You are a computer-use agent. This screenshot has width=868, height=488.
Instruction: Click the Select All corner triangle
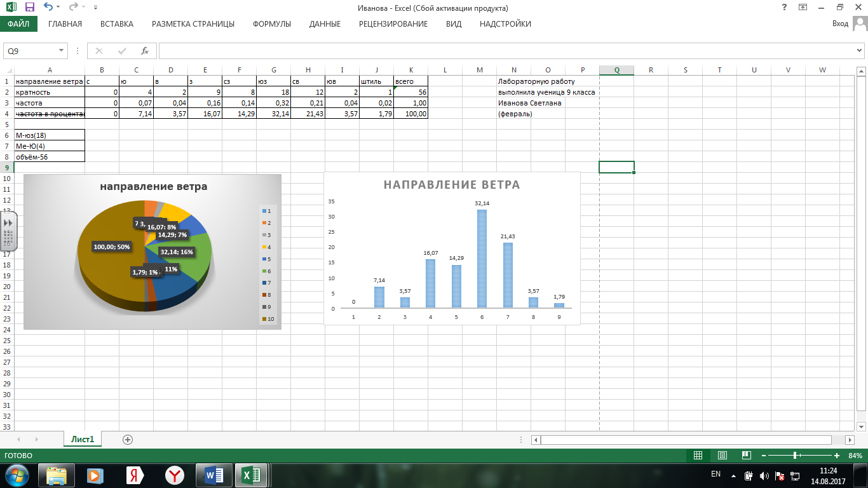pos(7,70)
